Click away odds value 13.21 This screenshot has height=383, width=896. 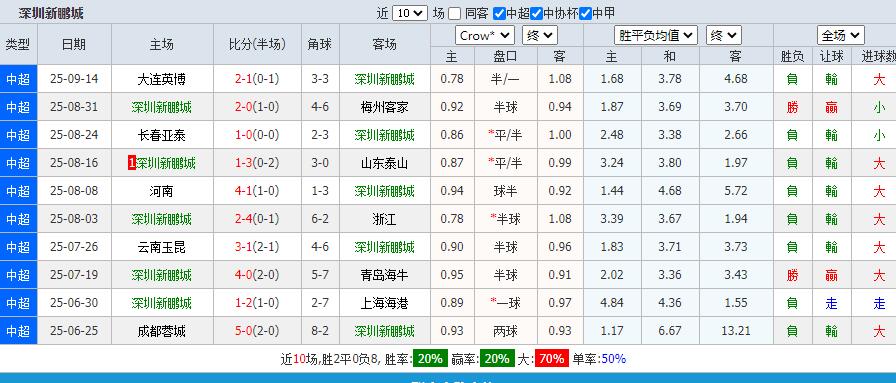(735, 331)
